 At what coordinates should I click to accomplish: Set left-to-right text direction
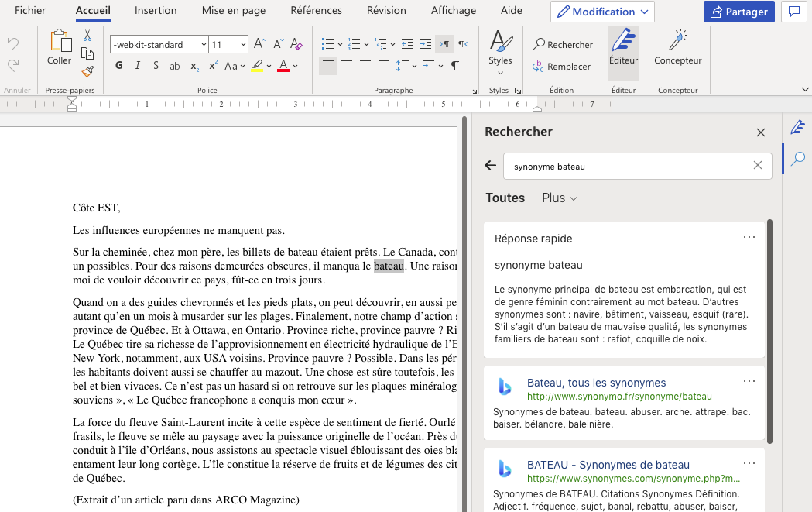[x=444, y=44]
